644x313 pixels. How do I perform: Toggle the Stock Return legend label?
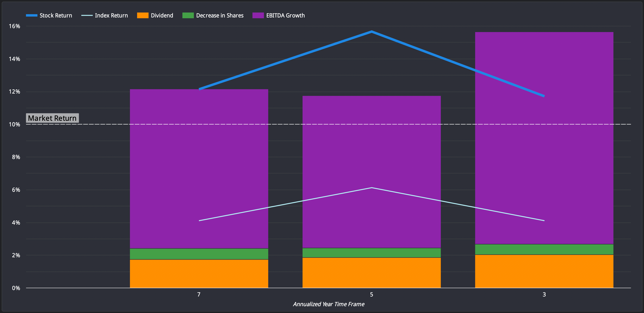(x=56, y=16)
